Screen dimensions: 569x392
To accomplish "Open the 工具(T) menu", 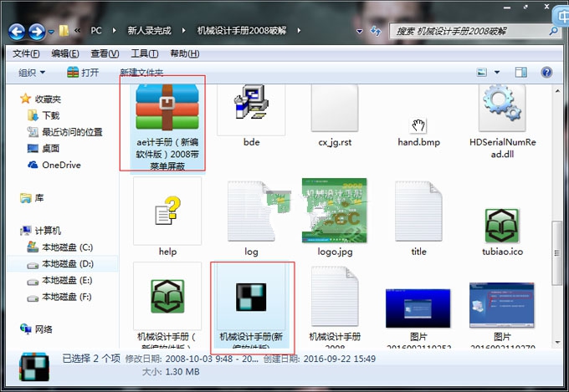I will [x=145, y=53].
